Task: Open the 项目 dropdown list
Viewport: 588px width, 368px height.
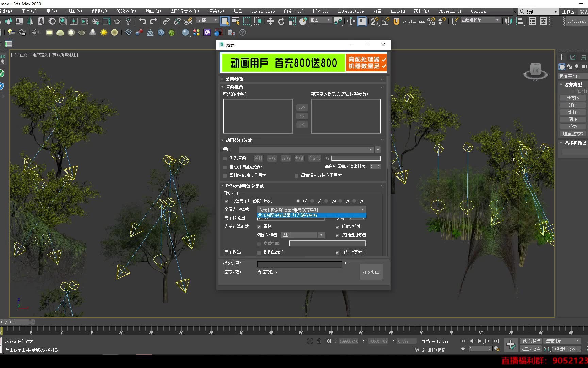Action: (x=306, y=150)
